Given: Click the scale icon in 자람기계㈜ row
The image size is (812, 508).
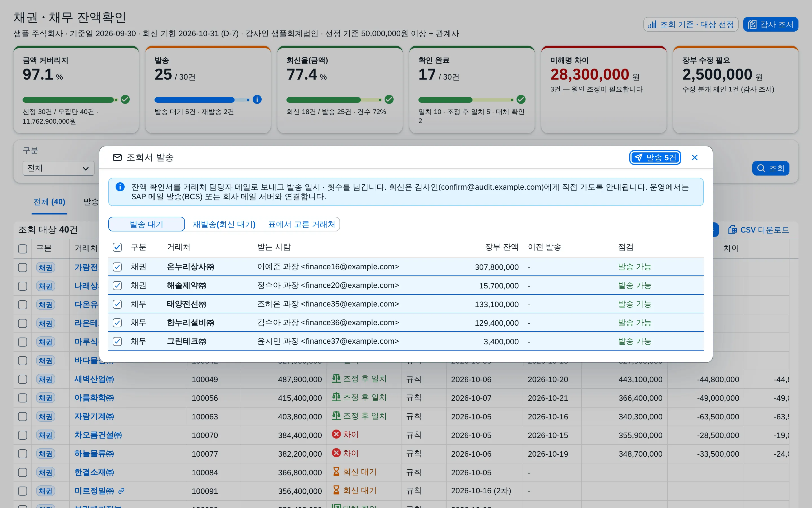Looking at the screenshot, I should tap(336, 416).
